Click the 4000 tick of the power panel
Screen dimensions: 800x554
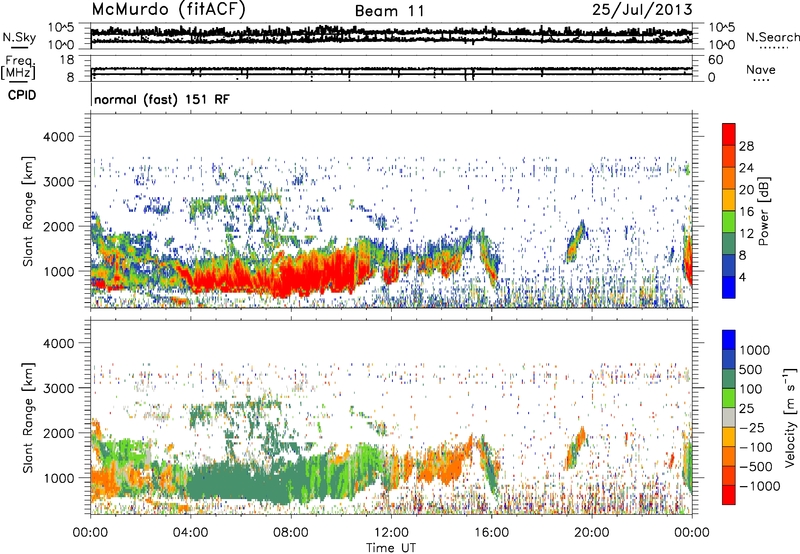coord(58,137)
